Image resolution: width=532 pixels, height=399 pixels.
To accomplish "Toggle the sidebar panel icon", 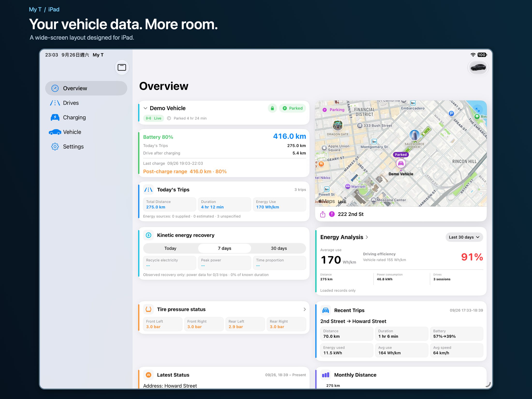I will 122,67.
